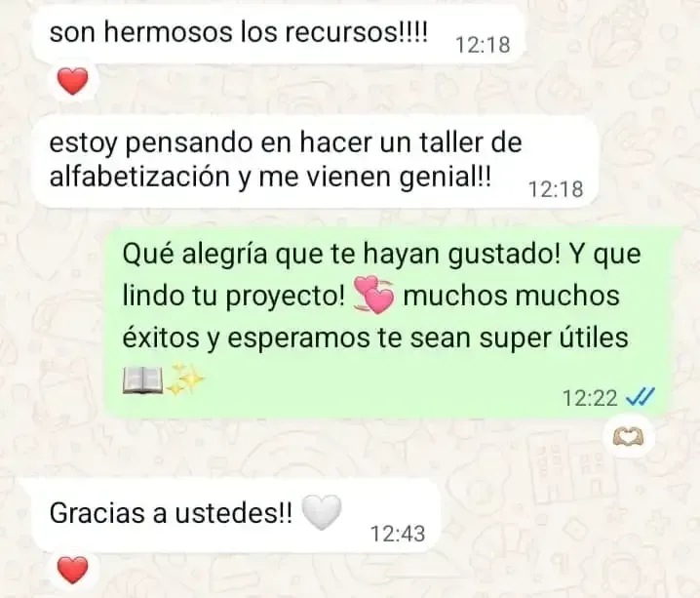
Task: Tap the white heart emoji
Action: pos(322,513)
